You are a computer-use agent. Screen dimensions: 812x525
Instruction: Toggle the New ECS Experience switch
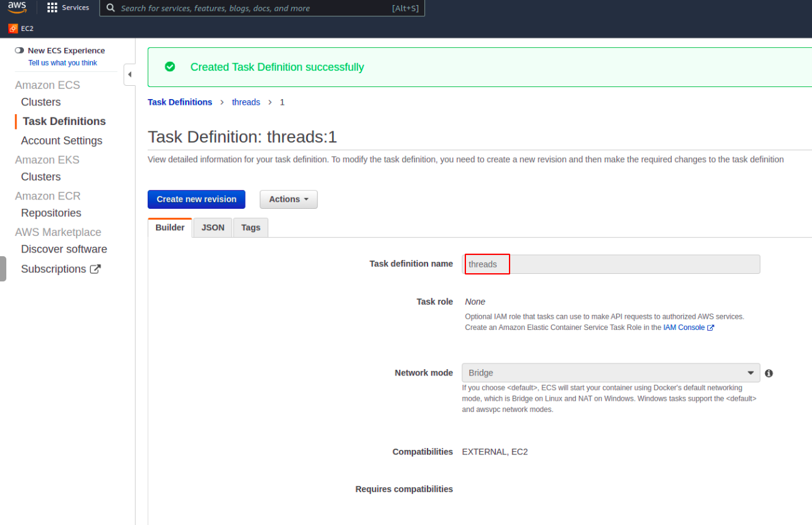pyautogui.click(x=20, y=50)
